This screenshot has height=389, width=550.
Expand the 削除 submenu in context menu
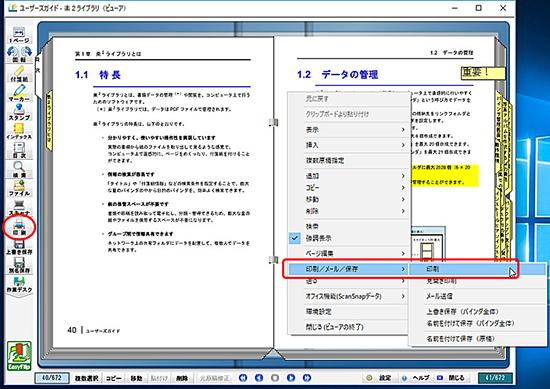(349, 211)
